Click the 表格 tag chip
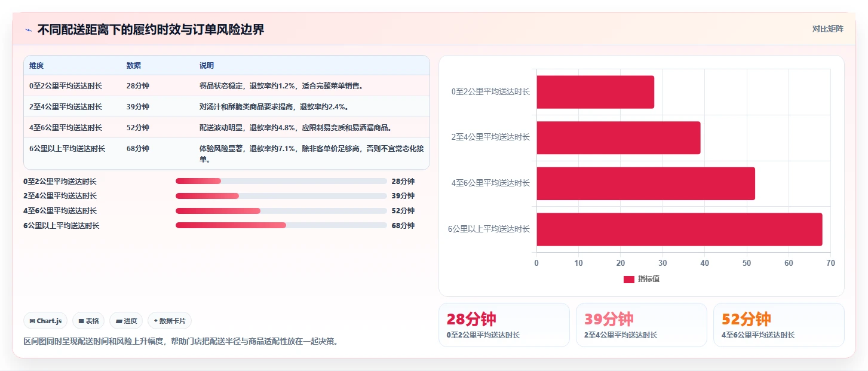 [88, 321]
